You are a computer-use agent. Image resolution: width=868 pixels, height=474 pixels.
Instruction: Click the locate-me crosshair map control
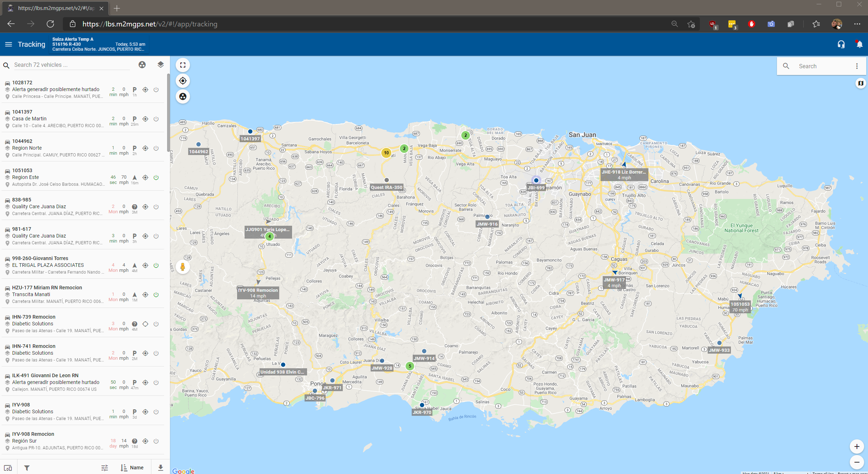coord(183,81)
